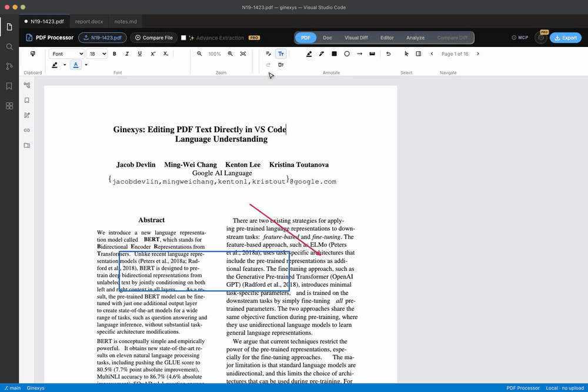This screenshot has width=588, height=392.
Task: Select the pointer cursor tool
Action: tap(406, 53)
